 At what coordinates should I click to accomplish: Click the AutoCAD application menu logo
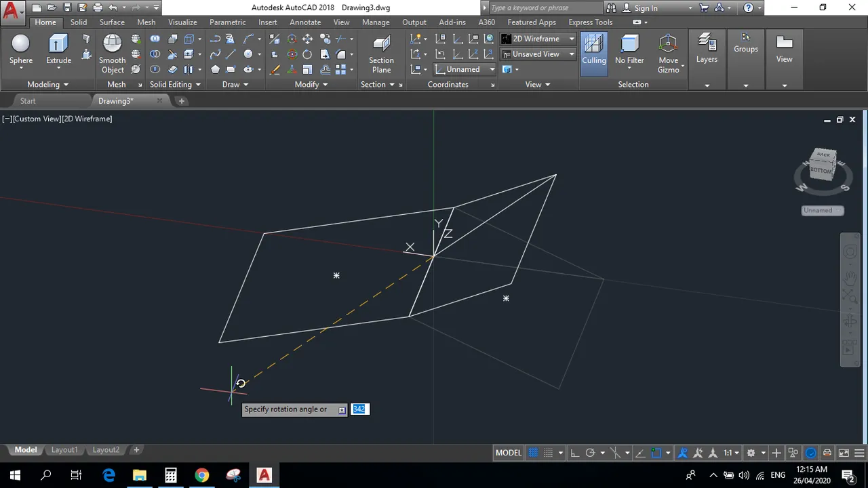(12, 10)
